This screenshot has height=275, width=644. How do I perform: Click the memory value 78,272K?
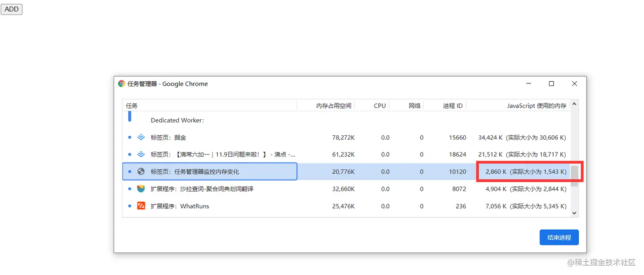coord(343,137)
